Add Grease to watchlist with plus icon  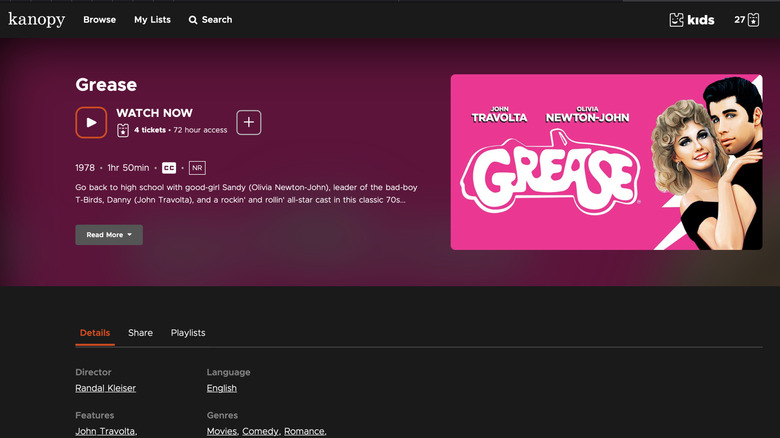point(249,122)
